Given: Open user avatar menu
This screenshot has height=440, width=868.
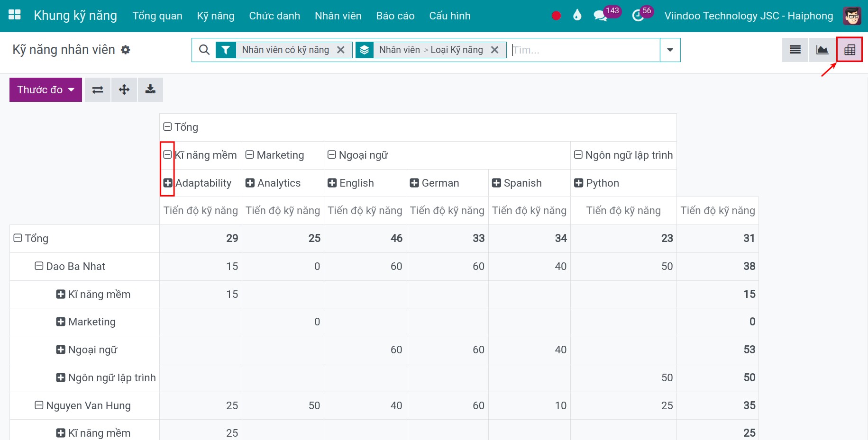Looking at the screenshot, I should point(852,16).
